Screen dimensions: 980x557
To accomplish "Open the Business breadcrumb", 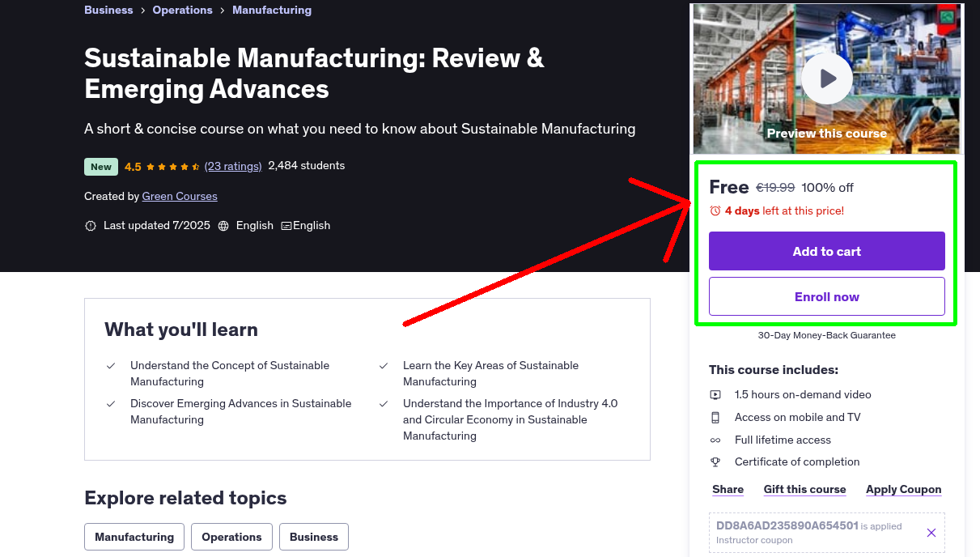I will coord(108,10).
